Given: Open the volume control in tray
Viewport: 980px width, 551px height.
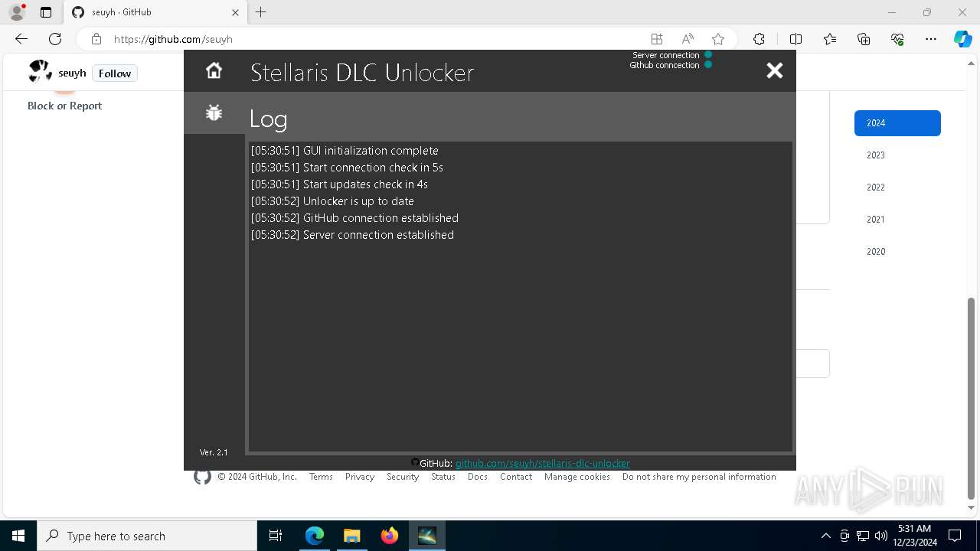Looking at the screenshot, I should tap(880, 536).
